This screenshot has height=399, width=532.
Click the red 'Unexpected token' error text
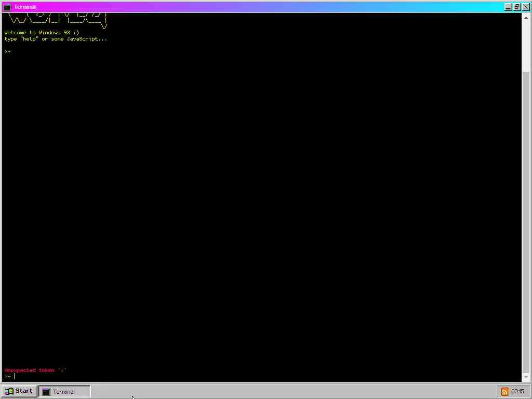[x=35, y=370]
